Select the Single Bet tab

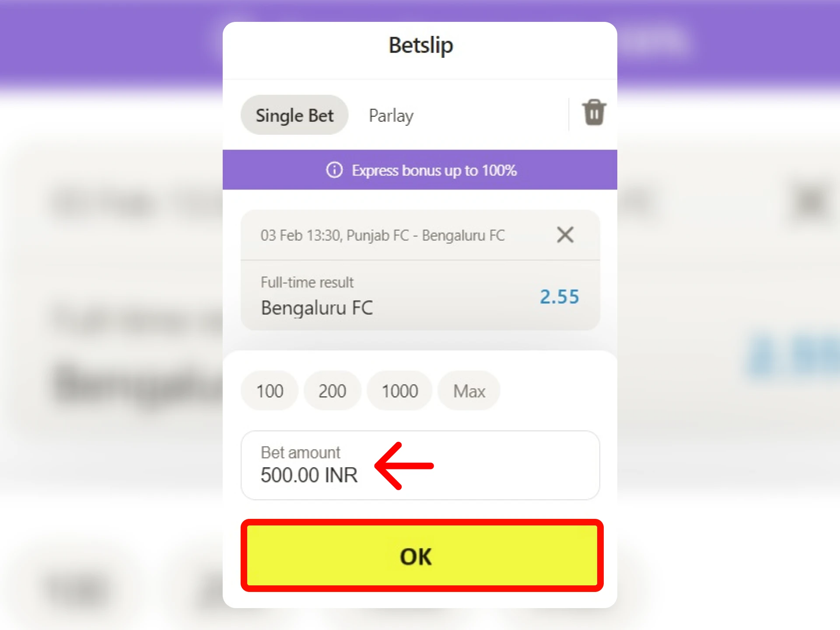point(294,115)
